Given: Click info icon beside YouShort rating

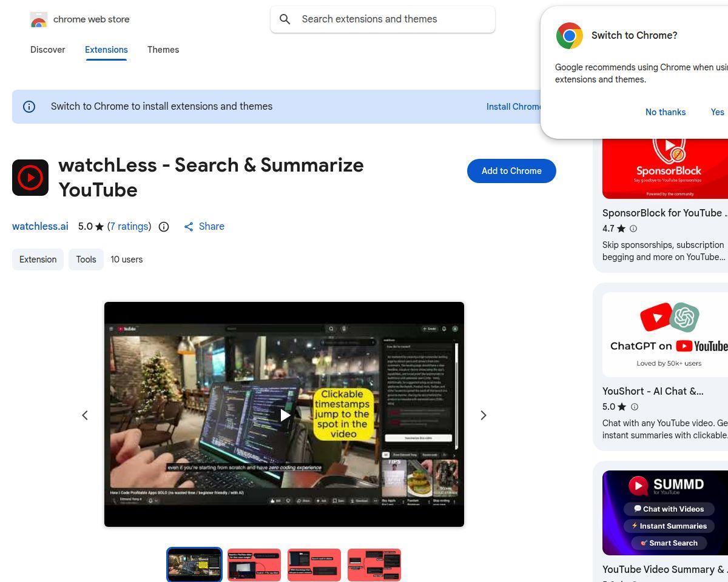Looking at the screenshot, I should (x=635, y=407).
